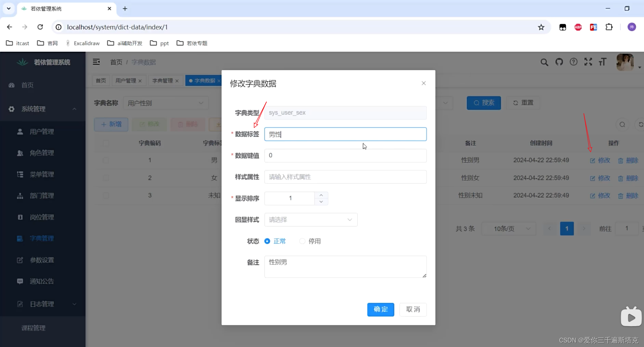Image resolution: width=644 pixels, height=347 pixels.
Task: Click the hamburger icon to collapse the sidebar
Action: pyautogui.click(x=96, y=62)
